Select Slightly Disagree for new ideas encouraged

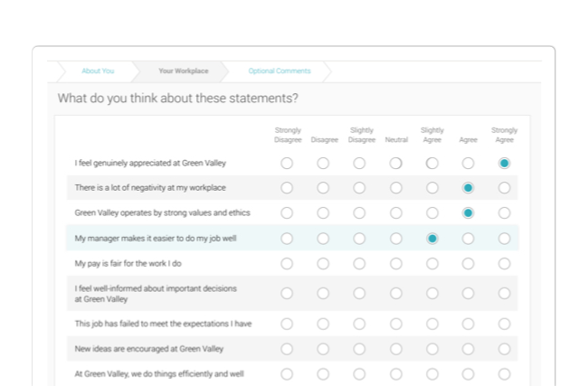(359, 349)
